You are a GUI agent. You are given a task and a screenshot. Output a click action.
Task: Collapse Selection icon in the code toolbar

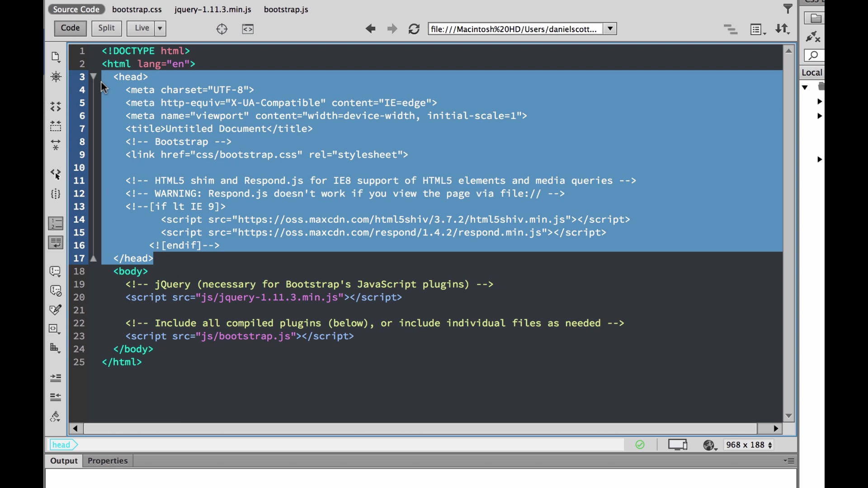coord(56,126)
